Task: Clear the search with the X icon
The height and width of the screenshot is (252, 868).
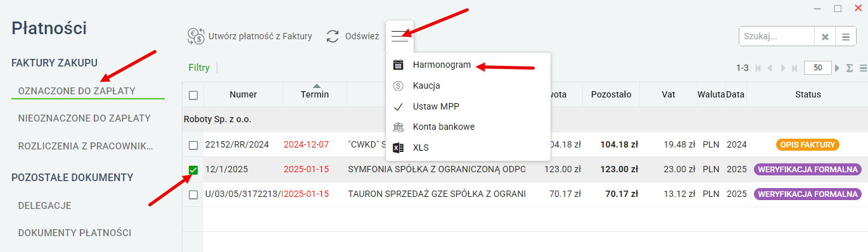Action: [x=825, y=37]
